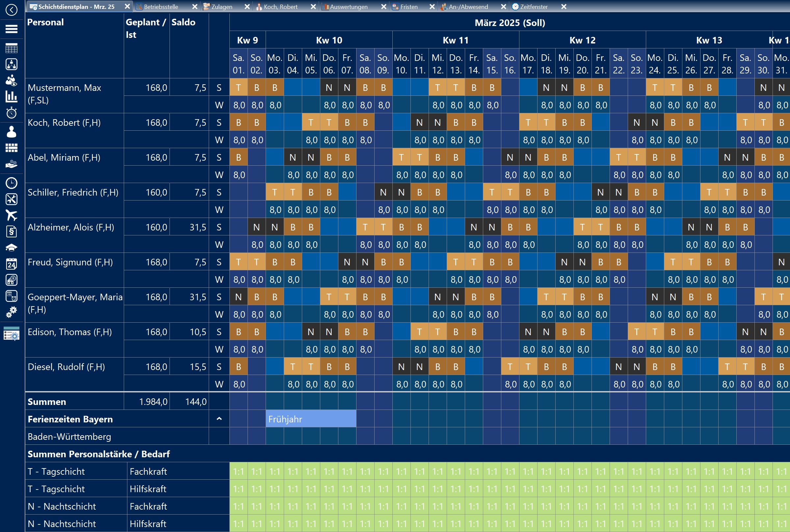This screenshot has height=532, width=790.
Task: Click the graduation cap icon
Action: (12, 248)
